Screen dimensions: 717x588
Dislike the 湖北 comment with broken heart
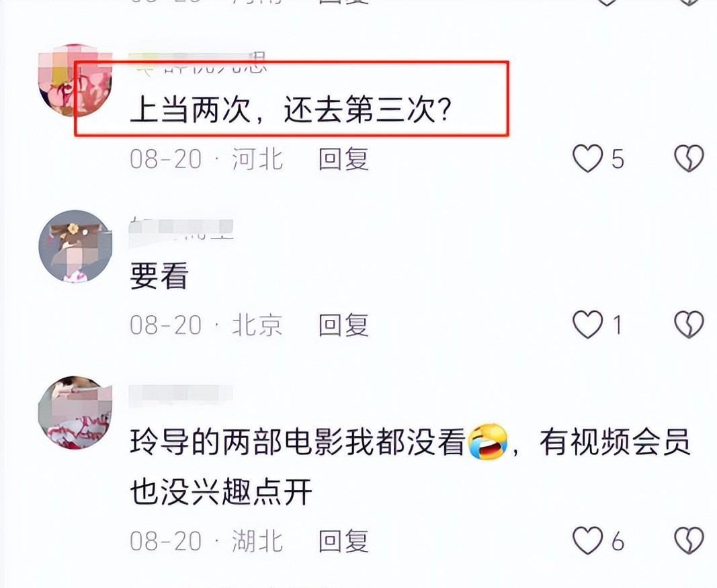pyautogui.click(x=689, y=540)
